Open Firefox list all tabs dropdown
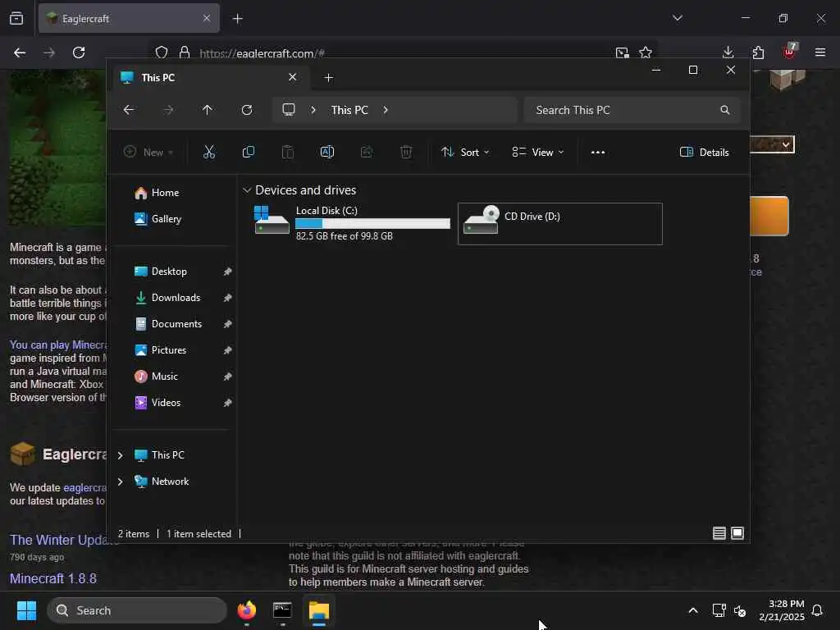Screen dimensions: 840x630 677,18
